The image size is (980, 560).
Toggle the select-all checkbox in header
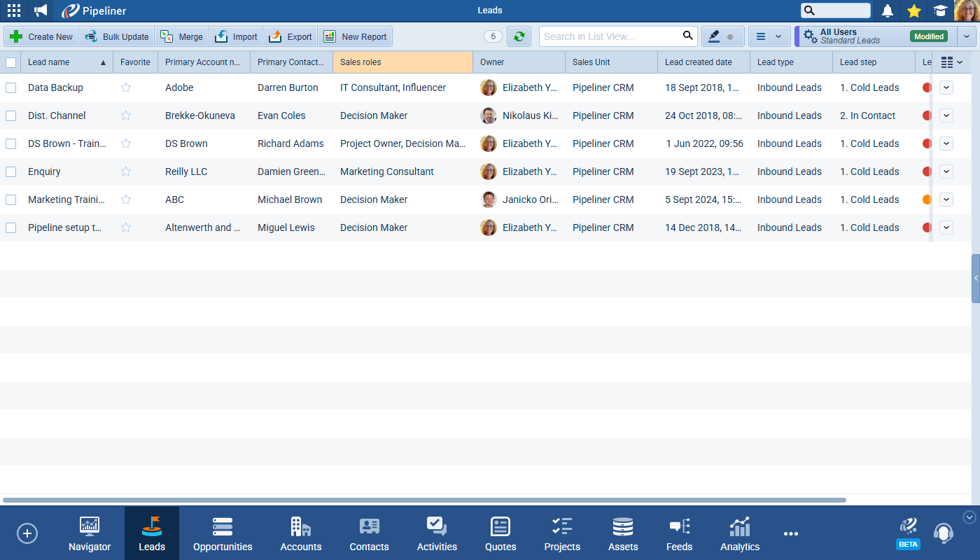[10, 62]
